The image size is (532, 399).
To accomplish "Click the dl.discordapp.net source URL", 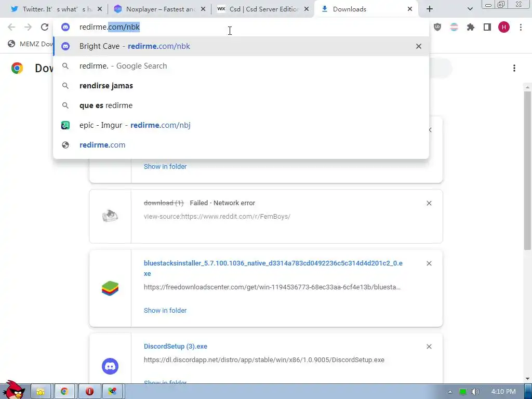I will 264,360.
